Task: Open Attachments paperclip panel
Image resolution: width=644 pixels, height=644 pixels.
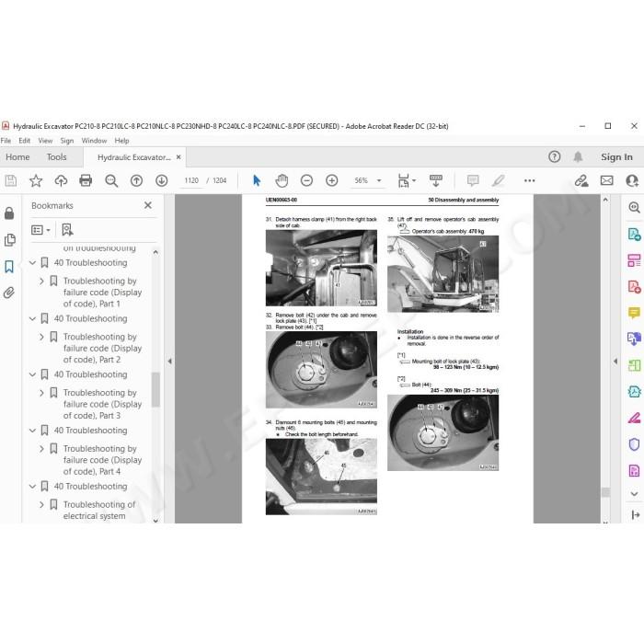Action: (x=9, y=293)
